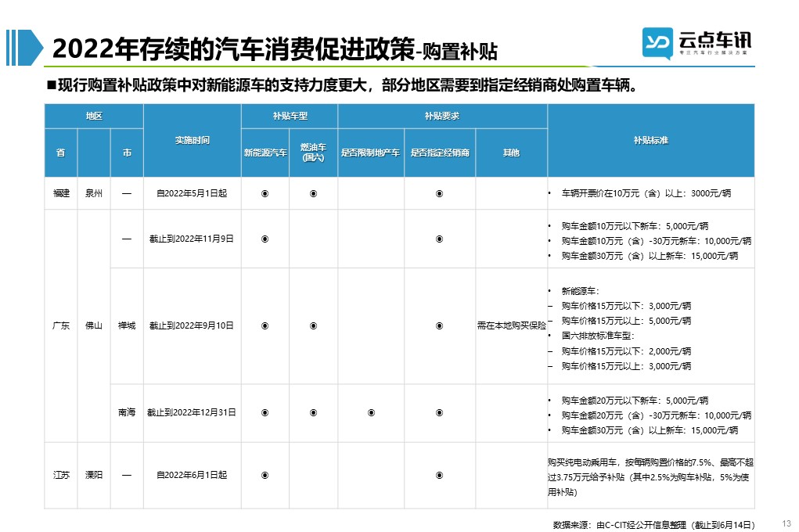Image resolution: width=799 pixels, height=532 pixels.
Task: Select the paragraph starting 购买纯电动乘用车
Action: pyautogui.click(x=651, y=477)
